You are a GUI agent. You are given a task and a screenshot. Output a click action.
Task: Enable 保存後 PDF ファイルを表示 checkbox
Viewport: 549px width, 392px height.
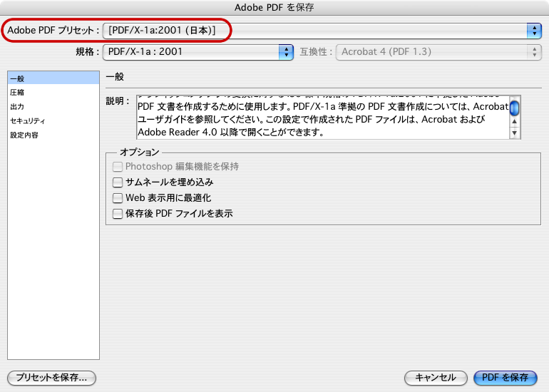click(118, 214)
